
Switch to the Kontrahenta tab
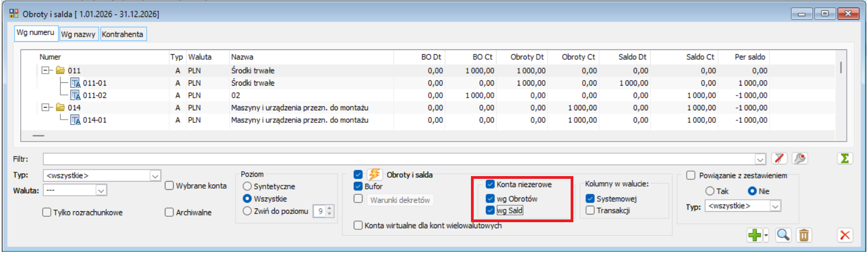(x=123, y=34)
